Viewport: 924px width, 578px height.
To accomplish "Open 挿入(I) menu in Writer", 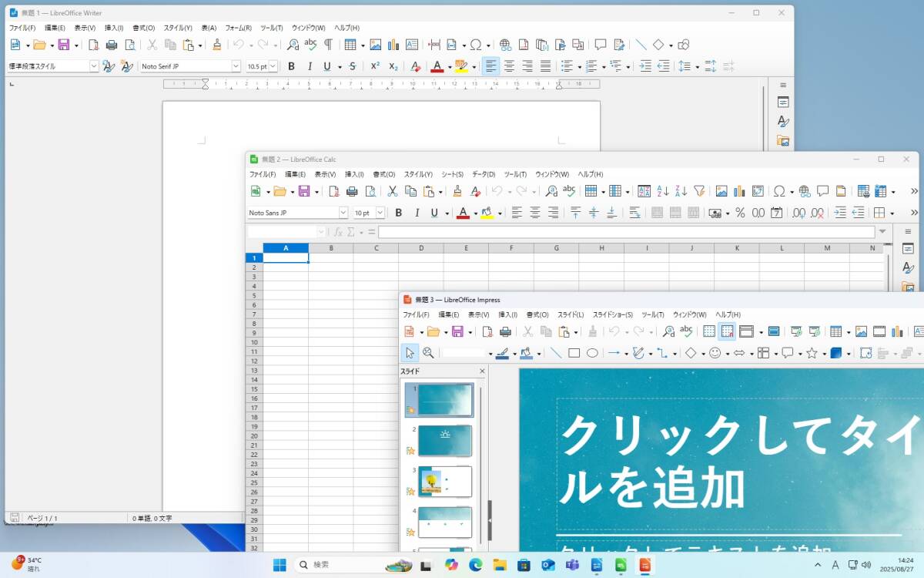I will [x=114, y=28].
